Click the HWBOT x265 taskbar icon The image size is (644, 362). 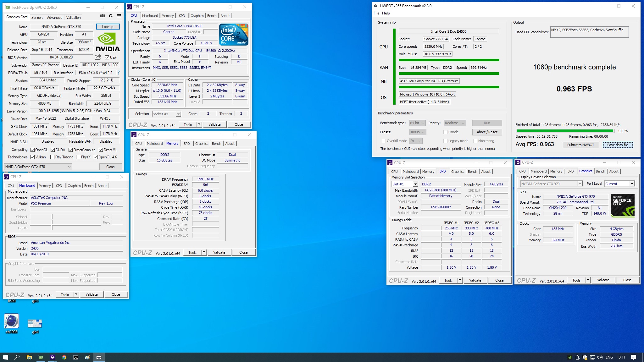[x=99, y=357]
